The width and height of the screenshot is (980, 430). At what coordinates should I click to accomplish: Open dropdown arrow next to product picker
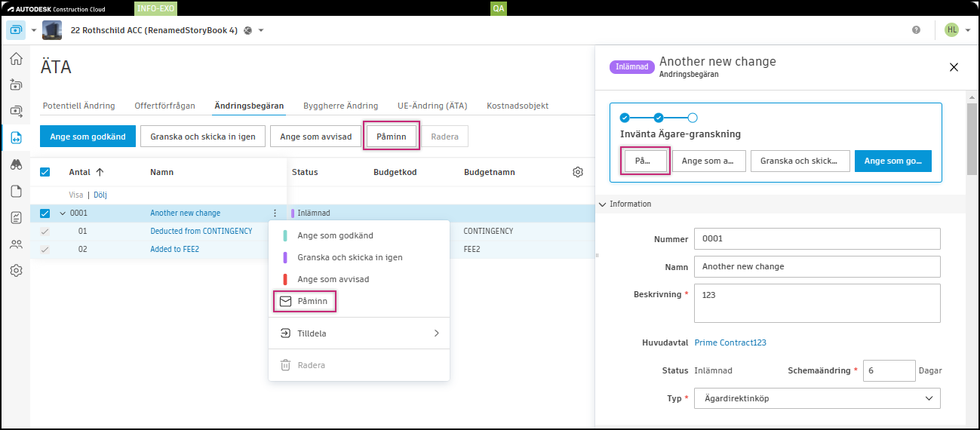pyautogui.click(x=33, y=31)
